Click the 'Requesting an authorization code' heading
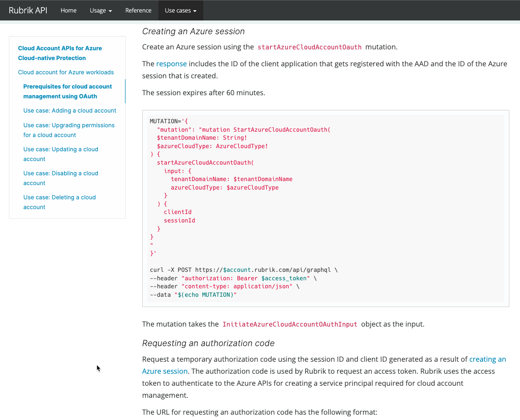The width and height of the screenshot is (520, 420). [x=208, y=343]
